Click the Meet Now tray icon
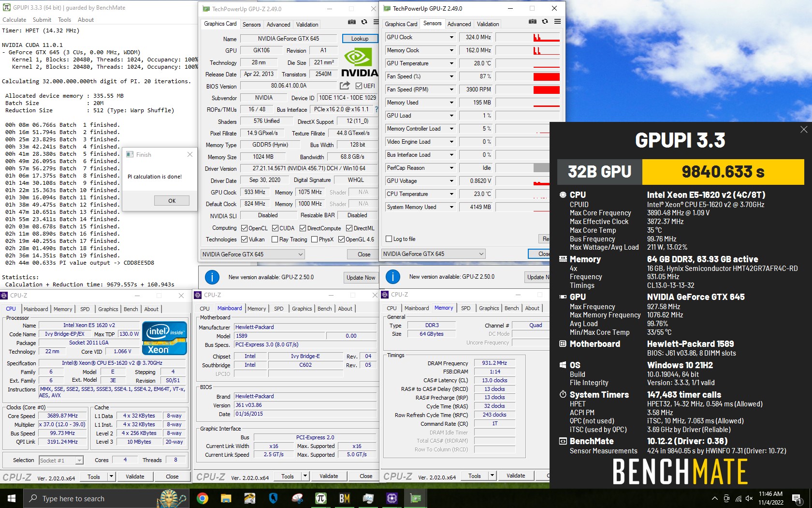812x508 pixels. 726,498
